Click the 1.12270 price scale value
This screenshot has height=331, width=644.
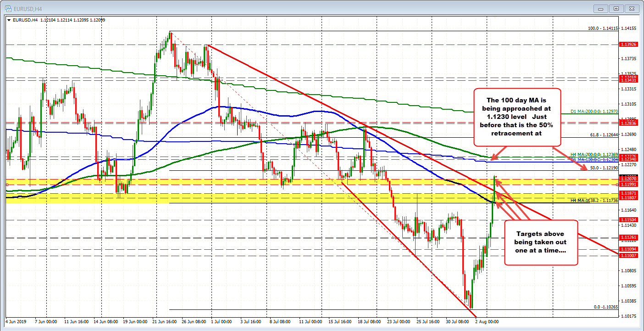point(628,164)
